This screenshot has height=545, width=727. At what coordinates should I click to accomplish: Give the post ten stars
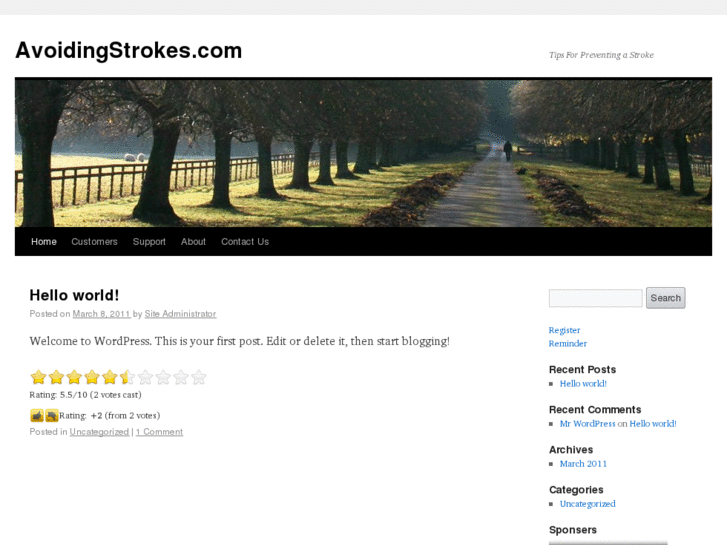(199, 377)
